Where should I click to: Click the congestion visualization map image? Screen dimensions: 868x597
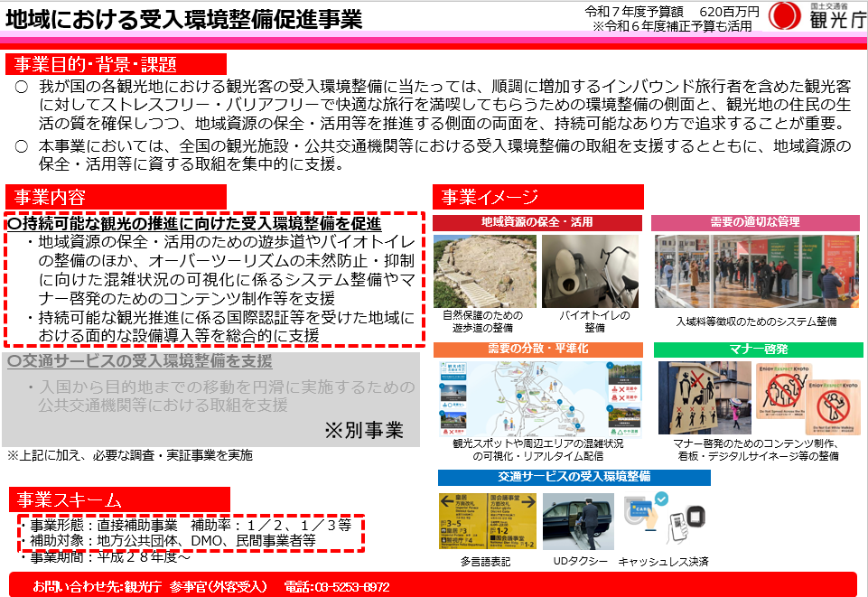(539, 397)
